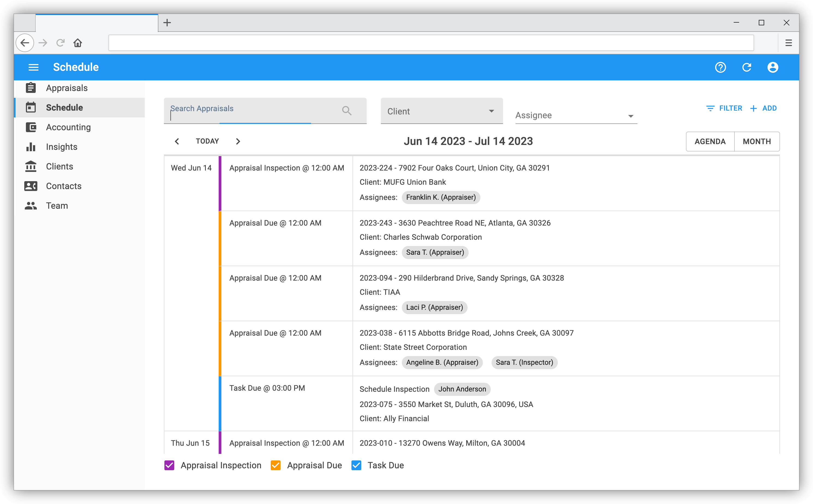Open the Clients section

59,166
